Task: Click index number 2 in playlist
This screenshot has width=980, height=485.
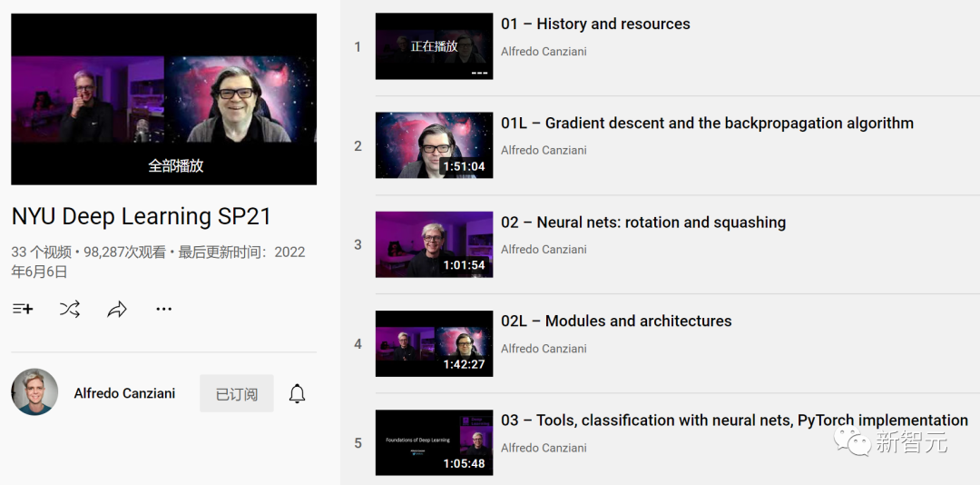Action: coord(358,146)
